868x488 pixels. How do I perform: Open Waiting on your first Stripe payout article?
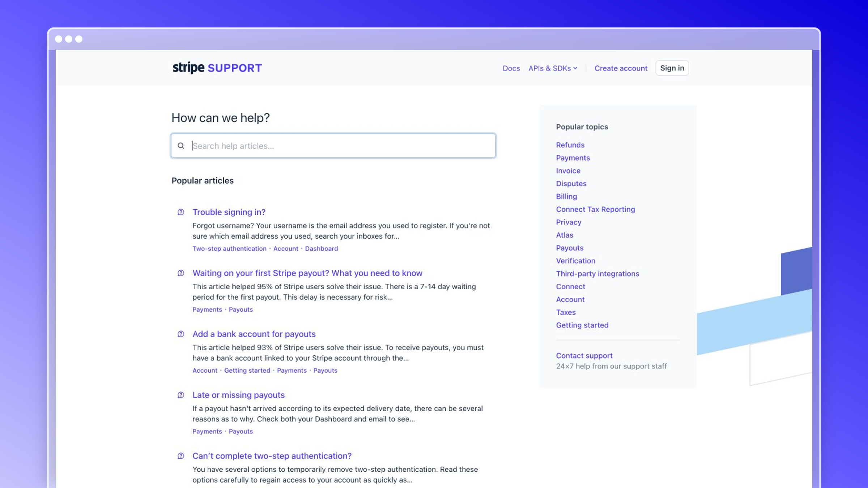(307, 273)
